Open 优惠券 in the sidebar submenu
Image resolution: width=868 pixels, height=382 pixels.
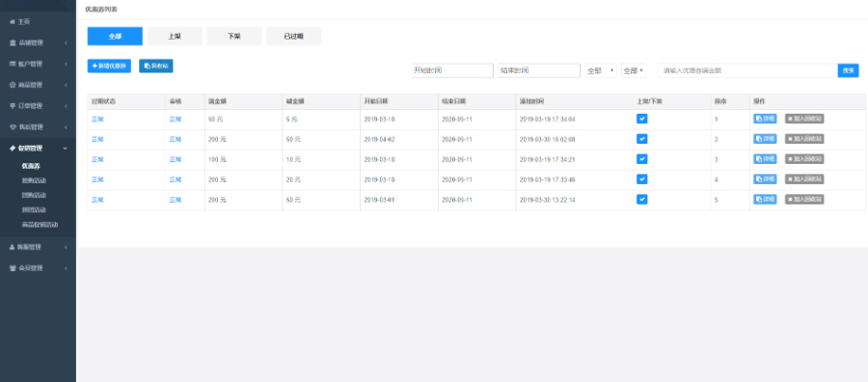click(x=31, y=166)
